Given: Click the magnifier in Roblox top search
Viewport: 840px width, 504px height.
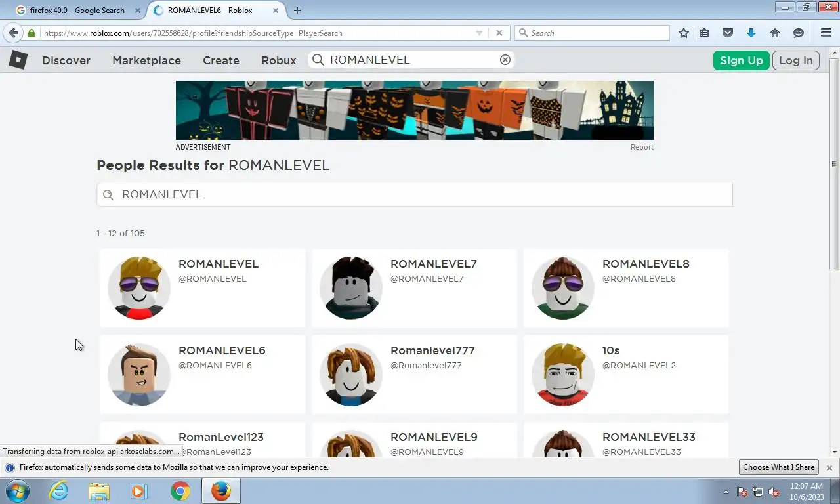Looking at the screenshot, I should (318, 60).
